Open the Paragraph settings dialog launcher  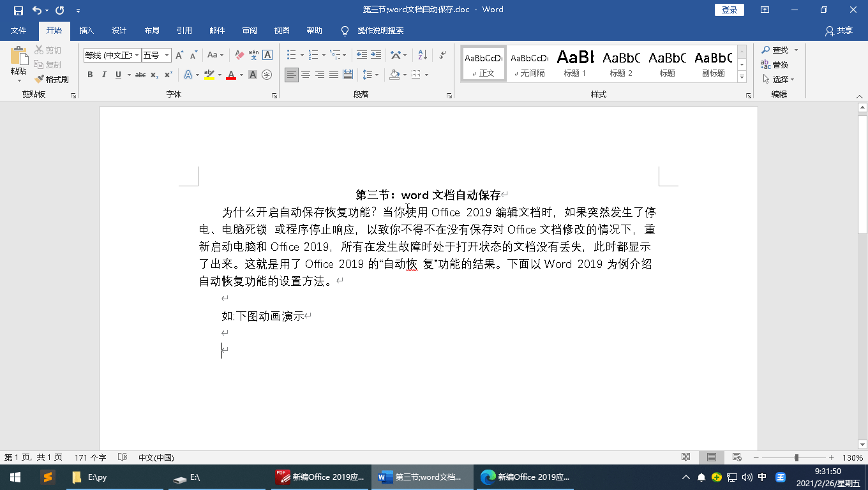(449, 95)
